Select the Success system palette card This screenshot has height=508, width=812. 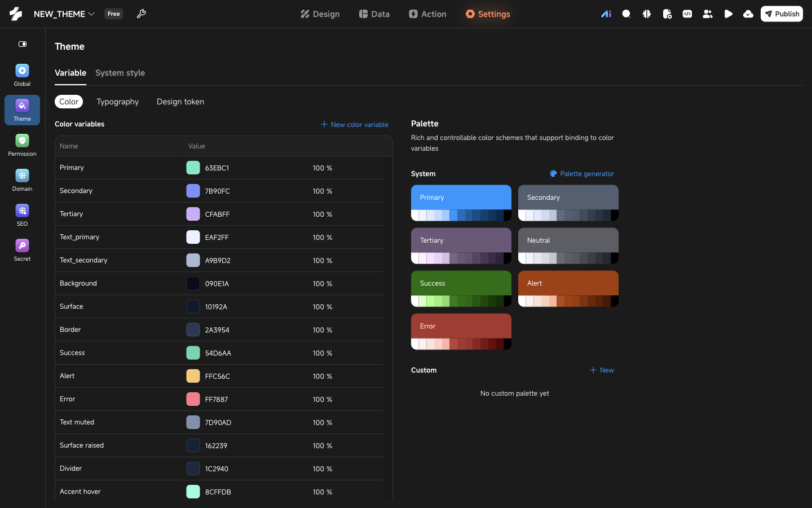461,288
